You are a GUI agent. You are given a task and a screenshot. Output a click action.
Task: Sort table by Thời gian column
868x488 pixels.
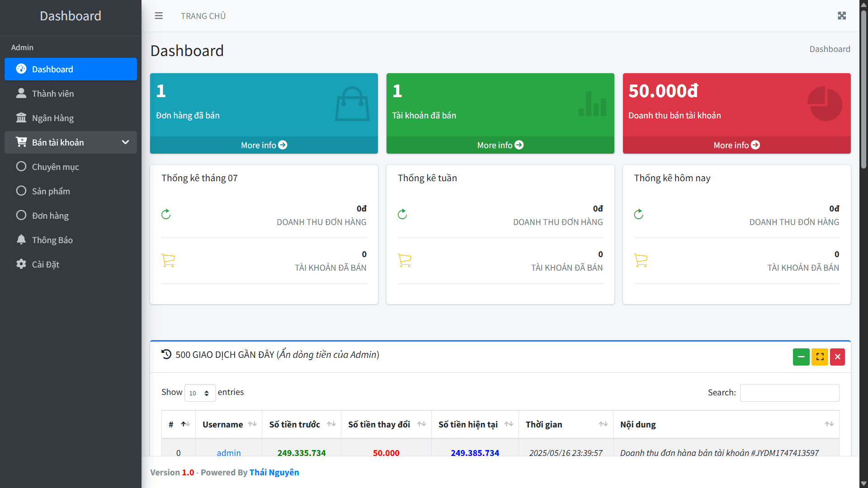566,424
